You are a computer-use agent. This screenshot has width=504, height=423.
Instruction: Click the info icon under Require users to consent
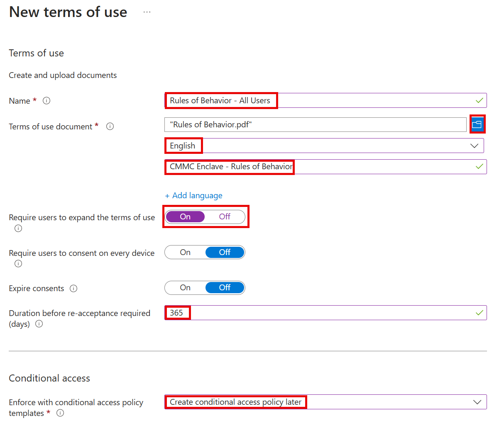(x=18, y=263)
